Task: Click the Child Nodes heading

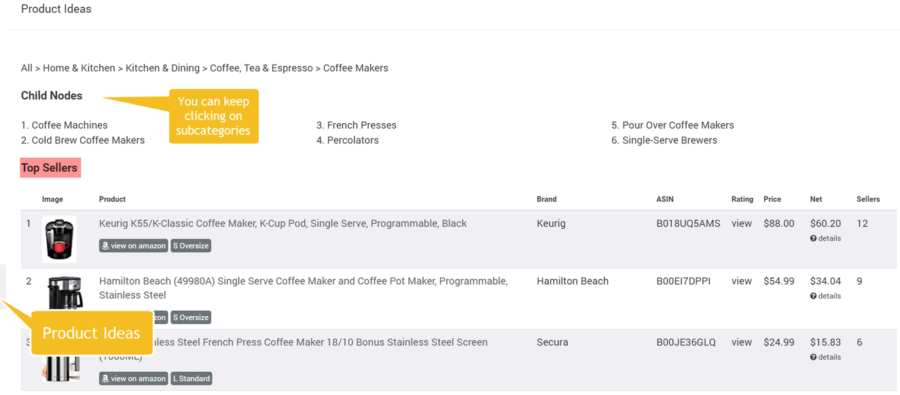Action: pos(52,95)
